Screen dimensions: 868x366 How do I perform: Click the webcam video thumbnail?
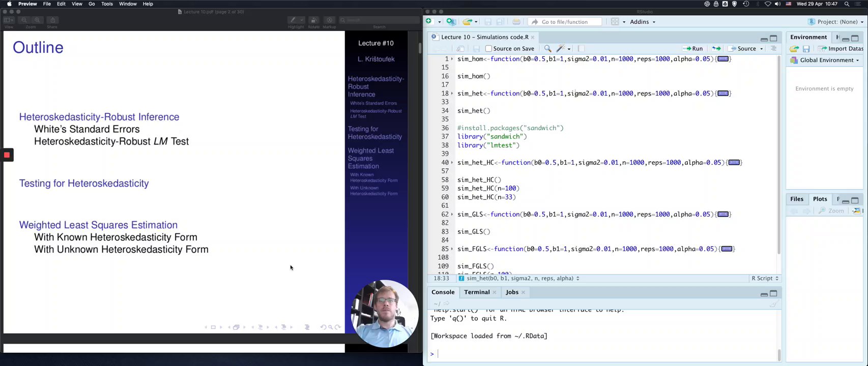[x=385, y=314]
